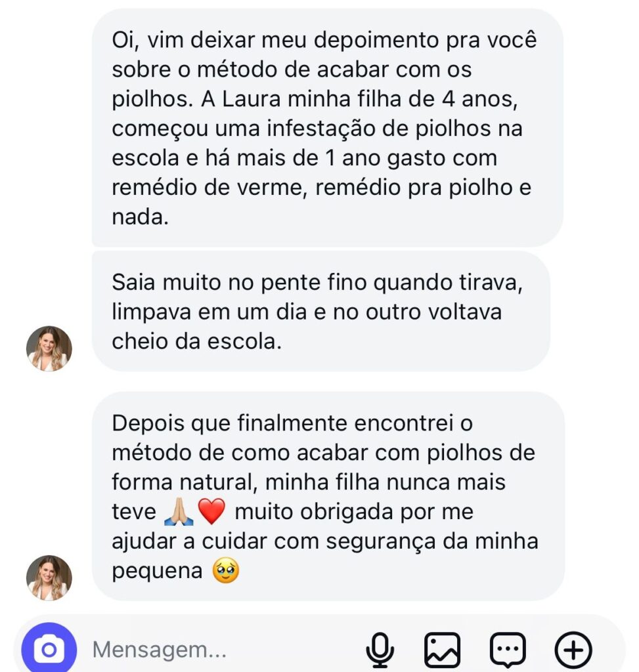Open the photo gallery icon
The height and width of the screenshot is (672, 639).
442,650
